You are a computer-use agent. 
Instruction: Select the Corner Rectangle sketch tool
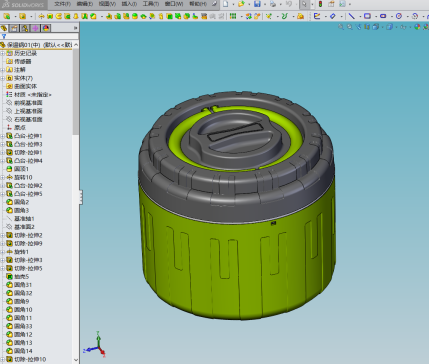click(367, 16)
